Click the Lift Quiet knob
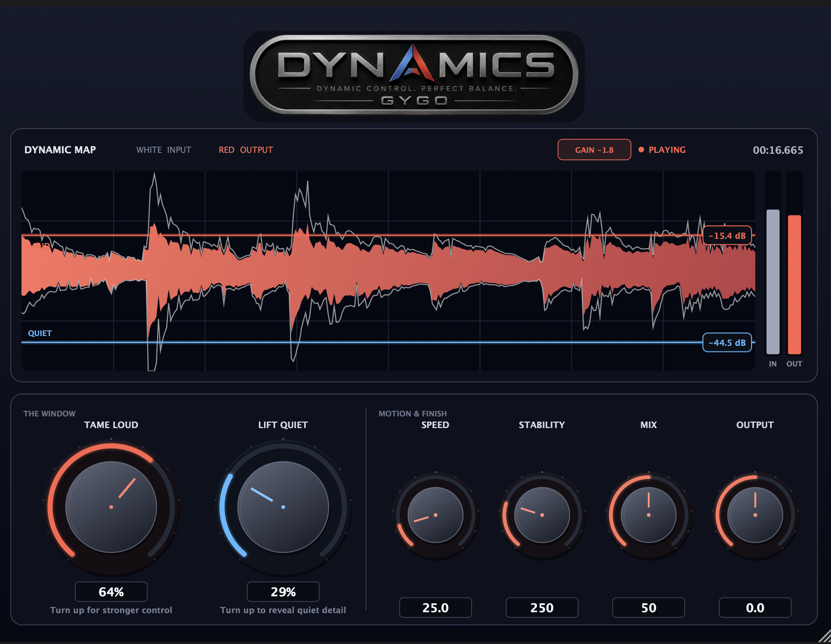Image resolution: width=831 pixels, height=644 pixels. (283, 507)
